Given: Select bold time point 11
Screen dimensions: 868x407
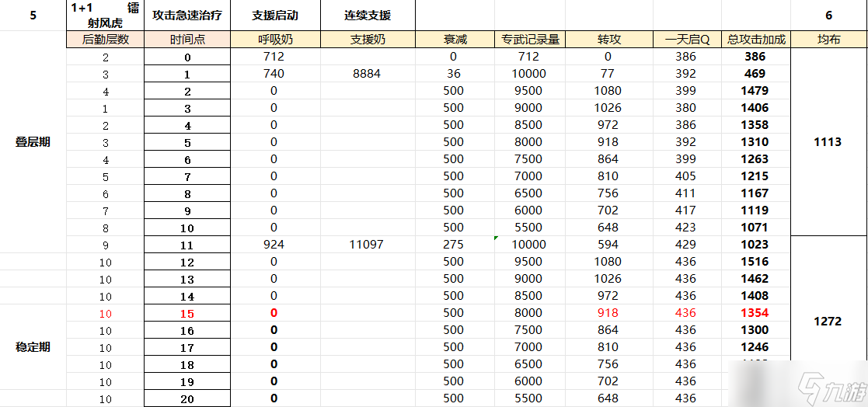Looking at the screenshot, I should click(x=187, y=245).
